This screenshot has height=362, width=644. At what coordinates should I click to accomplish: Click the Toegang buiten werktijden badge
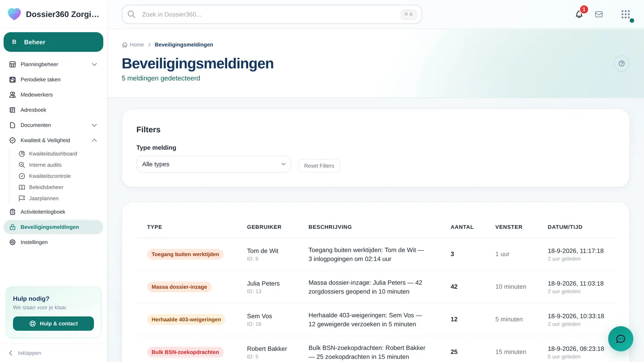[185, 254]
